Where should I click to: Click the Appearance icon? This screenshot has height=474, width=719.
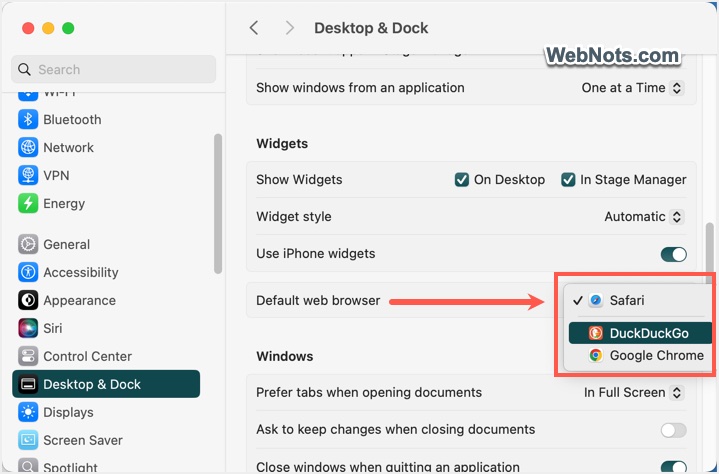[28, 300]
